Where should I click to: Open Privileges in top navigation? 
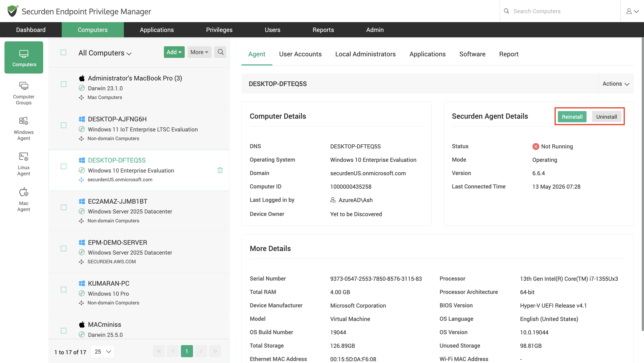[219, 30]
